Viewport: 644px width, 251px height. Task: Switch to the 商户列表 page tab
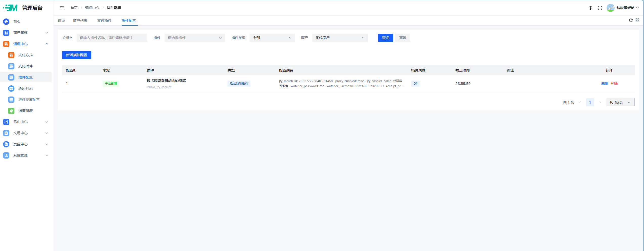point(80,21)
